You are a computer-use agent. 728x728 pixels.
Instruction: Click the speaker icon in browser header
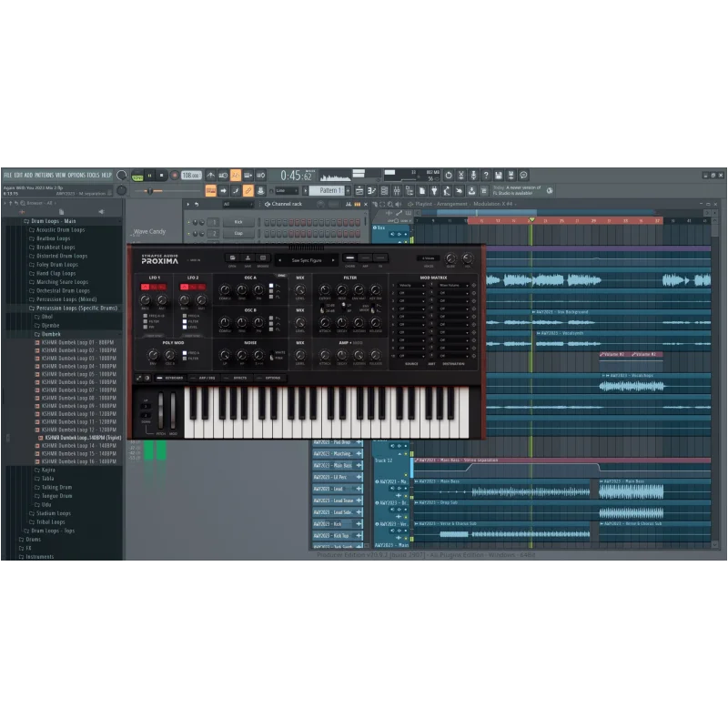[101, 212]
